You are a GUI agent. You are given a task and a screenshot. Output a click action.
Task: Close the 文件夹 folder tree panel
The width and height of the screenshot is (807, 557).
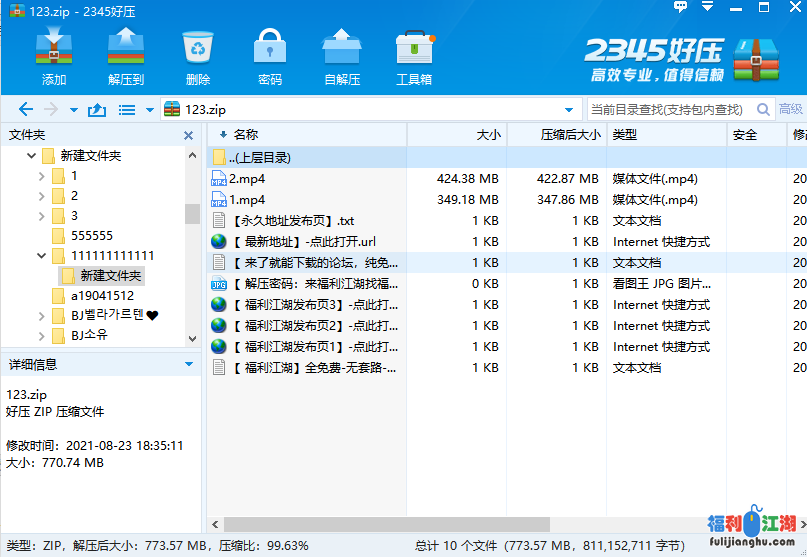point(188,135)
